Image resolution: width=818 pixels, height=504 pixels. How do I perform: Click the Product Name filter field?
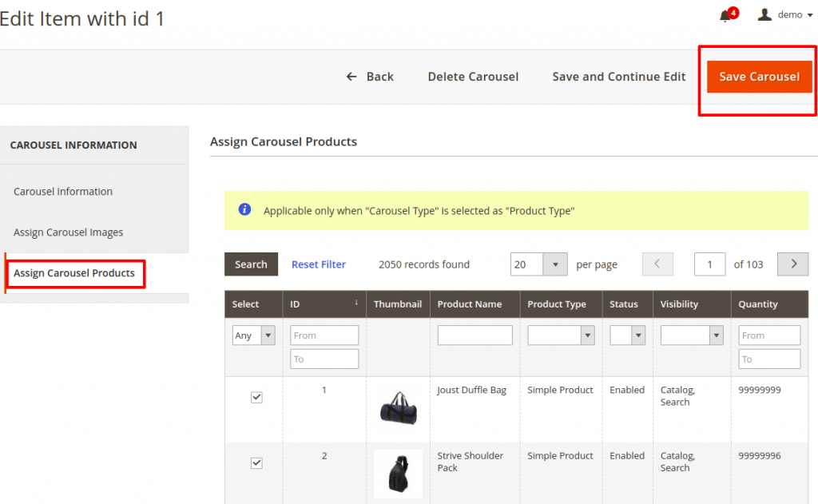tap(475, 335)
